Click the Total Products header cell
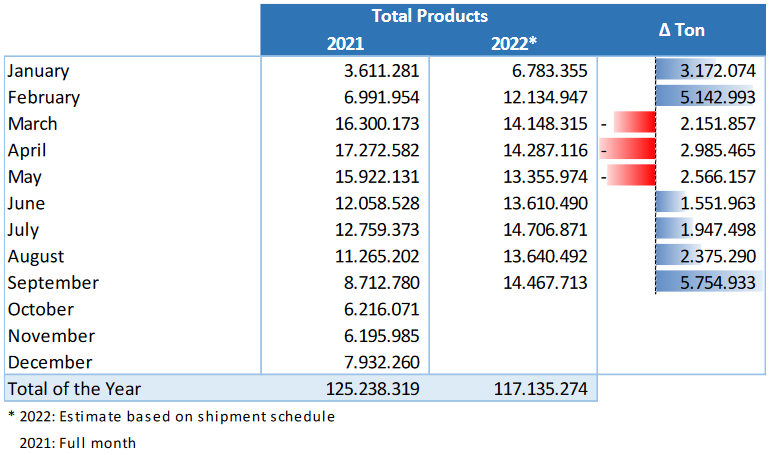 click(x=429, y=16)
